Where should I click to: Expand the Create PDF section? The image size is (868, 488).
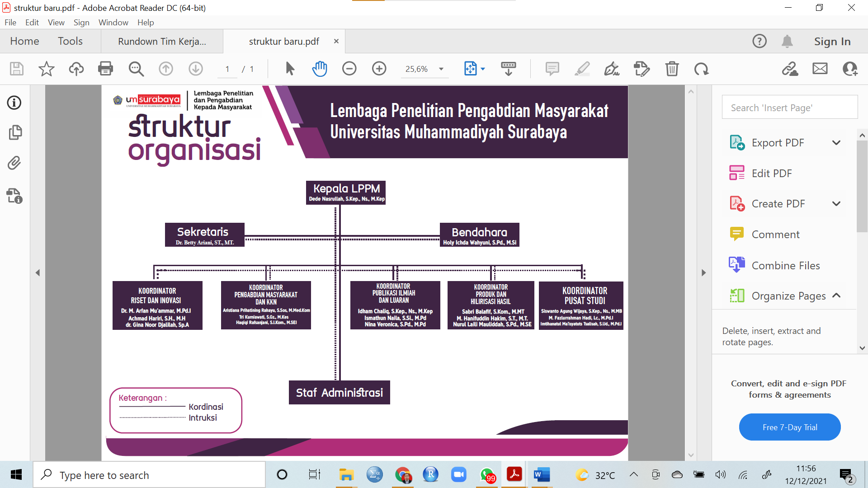pos(836,204)
